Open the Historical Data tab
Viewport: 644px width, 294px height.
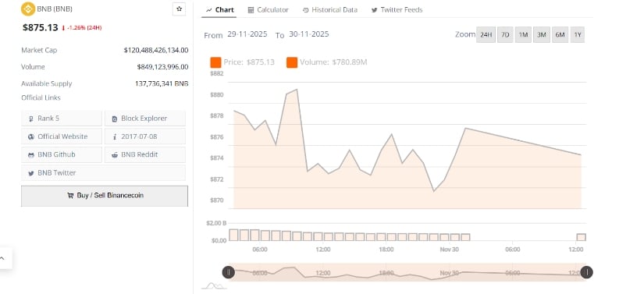pyautogui.click(x=329, y=10)
